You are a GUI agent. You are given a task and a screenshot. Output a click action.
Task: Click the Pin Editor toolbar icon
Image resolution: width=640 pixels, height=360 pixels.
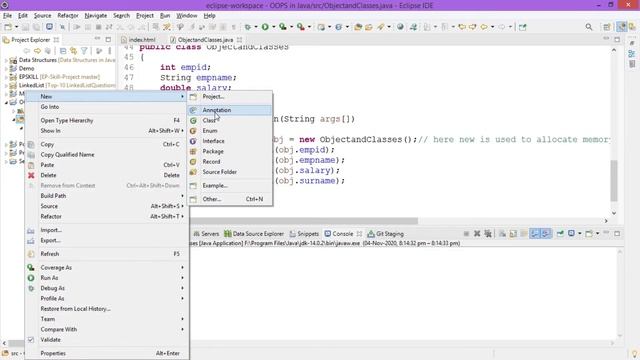click(522, 27)
